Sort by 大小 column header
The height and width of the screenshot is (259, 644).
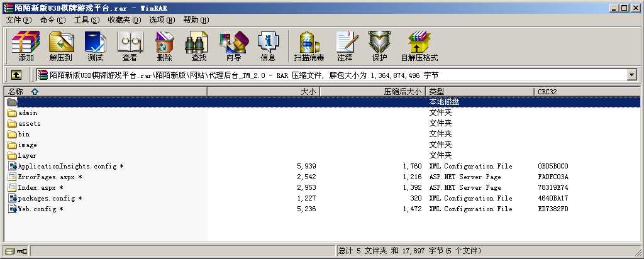pos(264,92)
